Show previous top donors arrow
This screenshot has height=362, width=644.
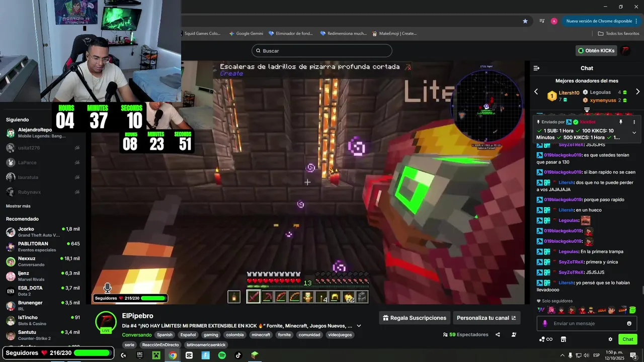coord(536,92)
